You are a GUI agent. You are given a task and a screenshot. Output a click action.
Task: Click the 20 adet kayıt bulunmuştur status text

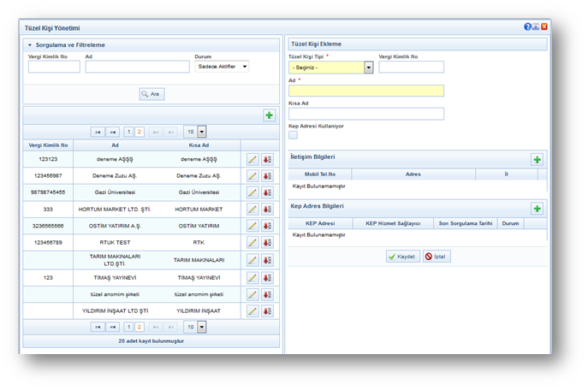click(x=151, y=341)
